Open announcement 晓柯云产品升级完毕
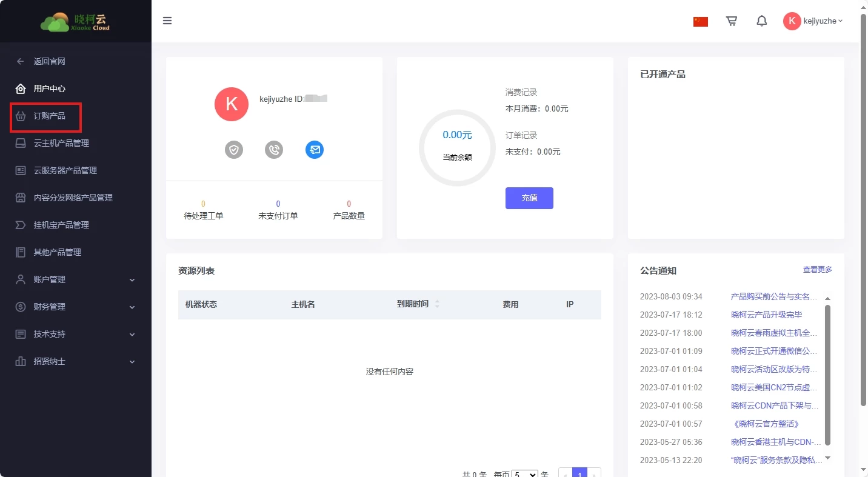The width and height of the screenshot is (868, 477). (767, 315)
